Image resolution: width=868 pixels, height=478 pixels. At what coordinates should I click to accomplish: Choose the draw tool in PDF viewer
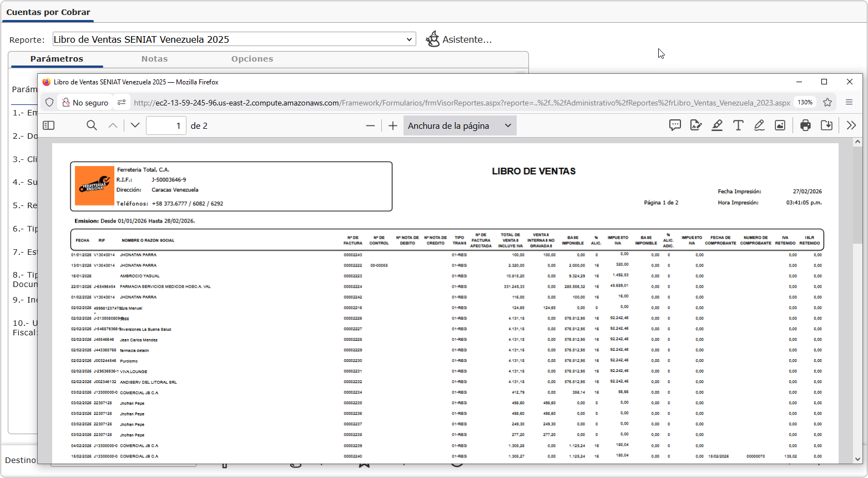[759, 125]
